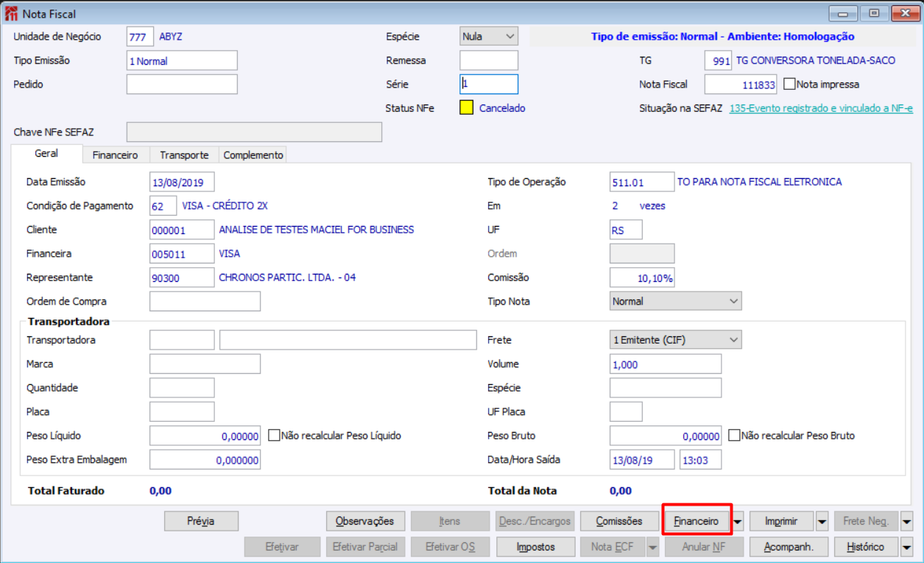Click the Peso Bruto field
924x563 pixels.
click(x=666, y=436)
